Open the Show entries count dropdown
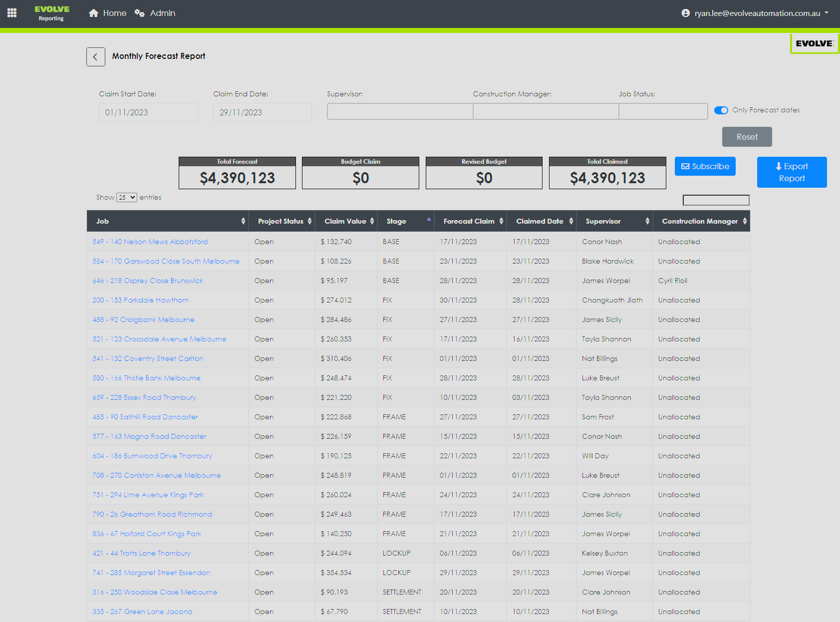840x622 pixels. [126, 198]
